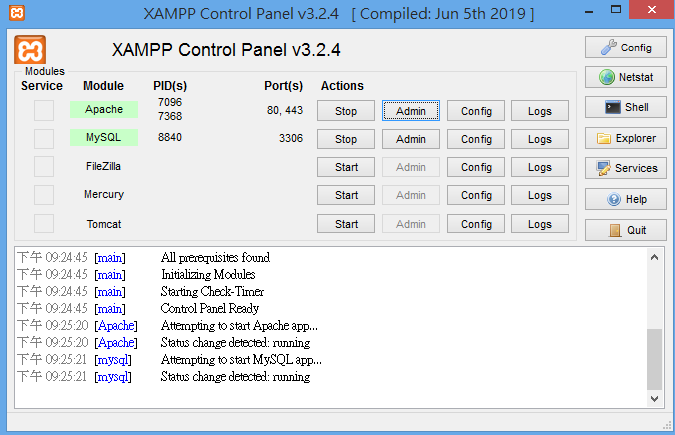The width and height of the screenshot is (675, 435).
Task: Open the Help button
Action: coord(625,199)
